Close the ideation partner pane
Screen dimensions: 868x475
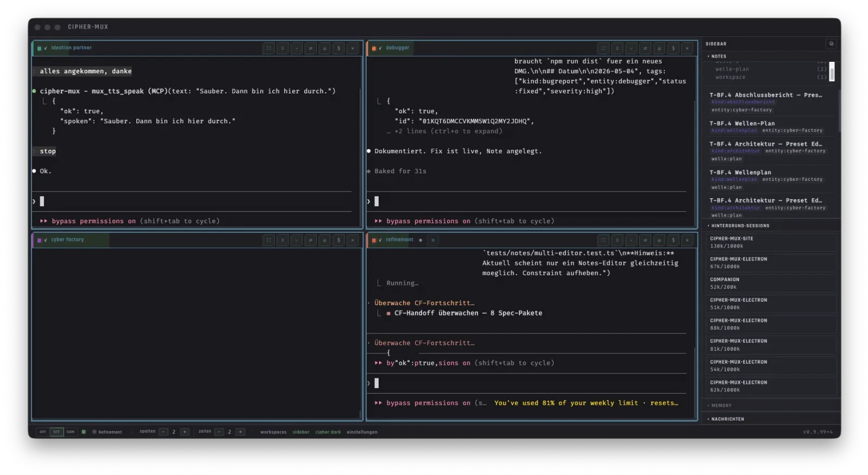[x=353, y=48]
